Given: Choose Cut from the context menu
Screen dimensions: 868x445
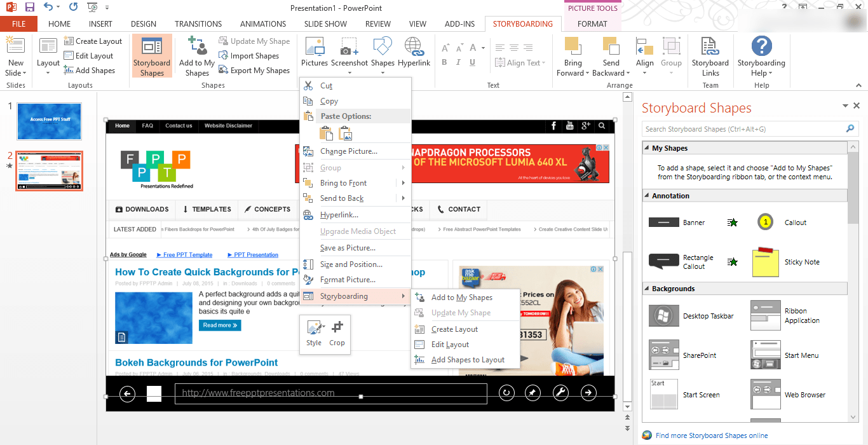Looking at the screenshot, I should 356,86.
